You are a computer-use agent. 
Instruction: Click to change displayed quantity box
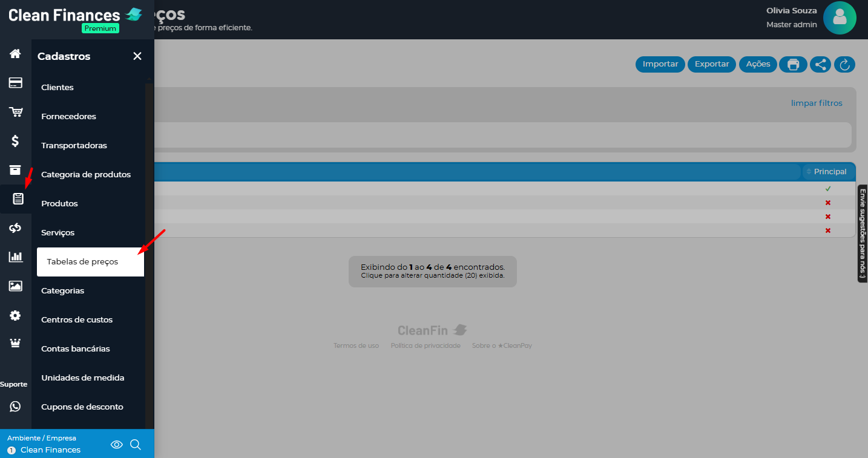[x=432, y=271]
